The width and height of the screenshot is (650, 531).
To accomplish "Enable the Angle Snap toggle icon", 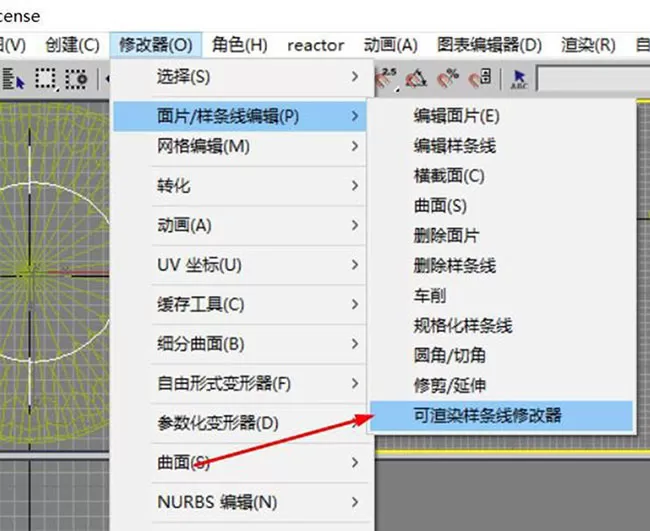I will coord(416,78).
